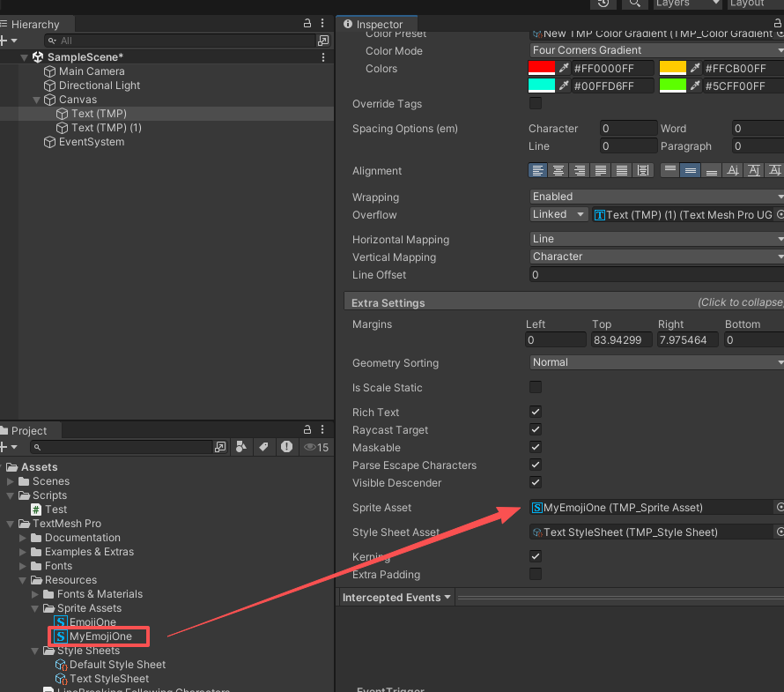
Task: Toggle Rich Text checkbox
Action: [536, 412]
